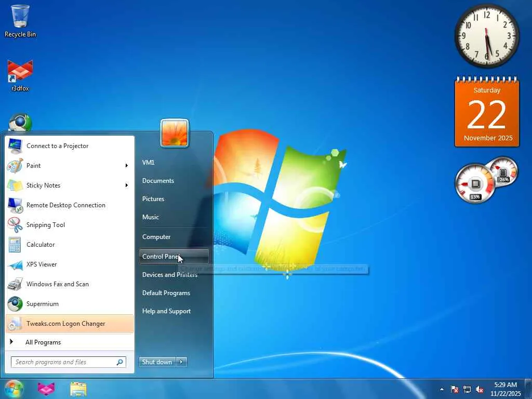The image size is (532, 399).
Task: Expand Sticky Notes jump list arrow
Action: (127, 185)
